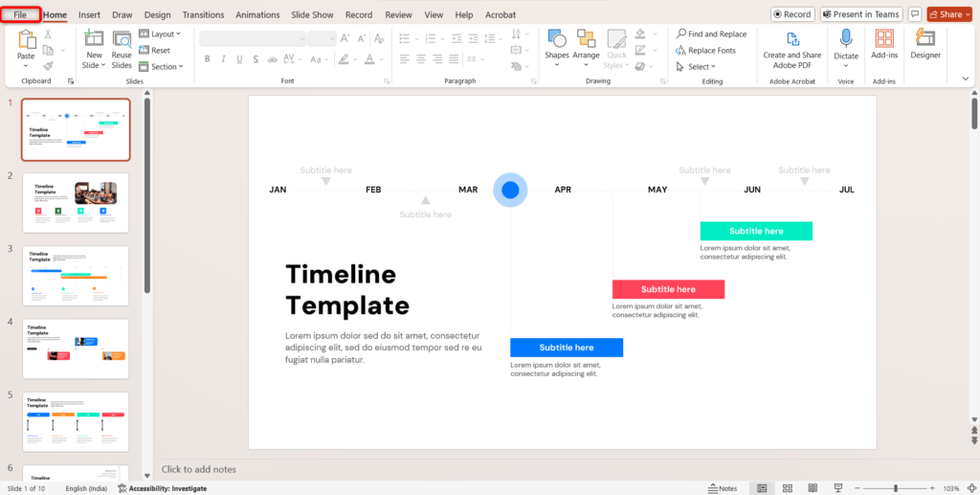Toggle the Notes pane in status bar
The width and height of the screenshot is (980, 495).
[x=723, y=488]
